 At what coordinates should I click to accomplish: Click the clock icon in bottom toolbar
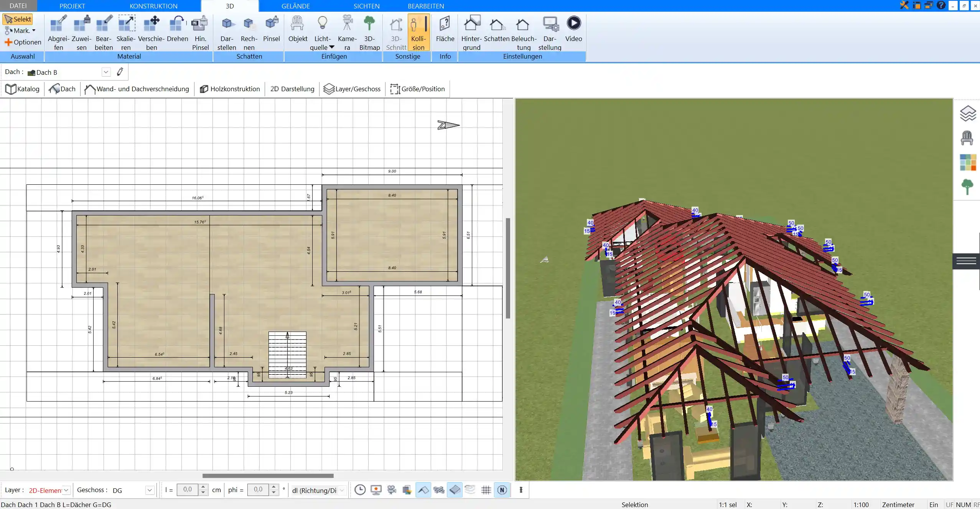(x=360, y=490)
